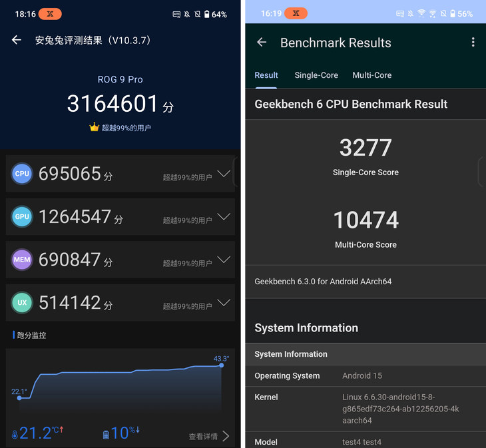Tap the gold crown ranking icon
This screenshot has height=448, width=486.
[x=94, y=127]
